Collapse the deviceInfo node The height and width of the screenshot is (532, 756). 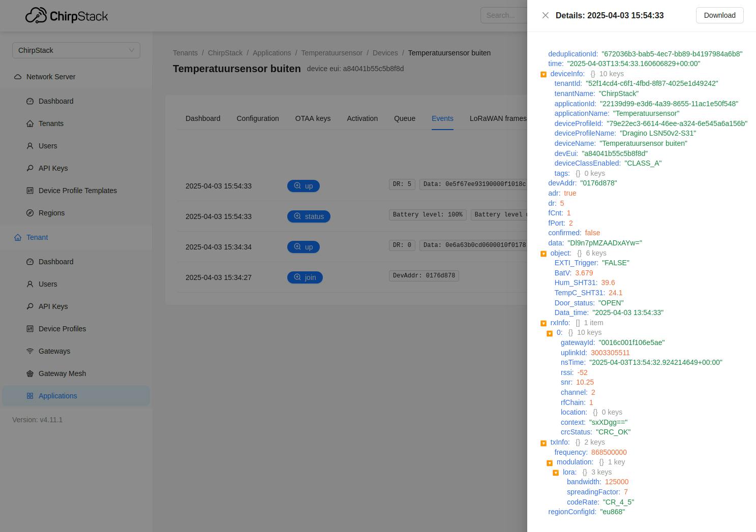pyautogui.click(x=543, y=74)
